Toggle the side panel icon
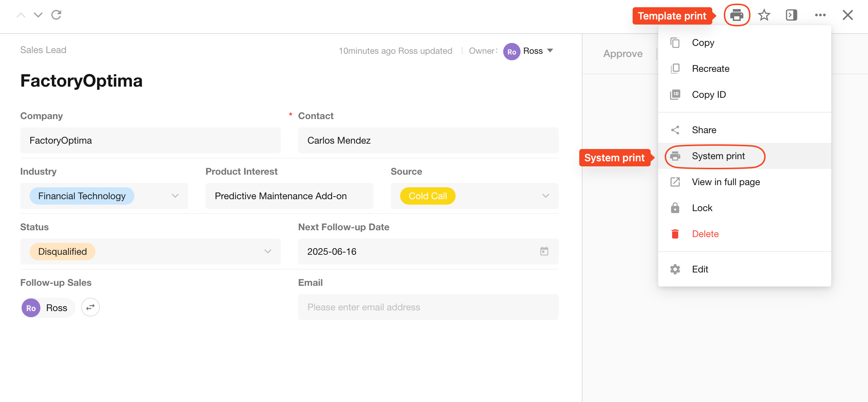This screenshot has width=868, height=402. pyautogui.click(x=791, y=15)
